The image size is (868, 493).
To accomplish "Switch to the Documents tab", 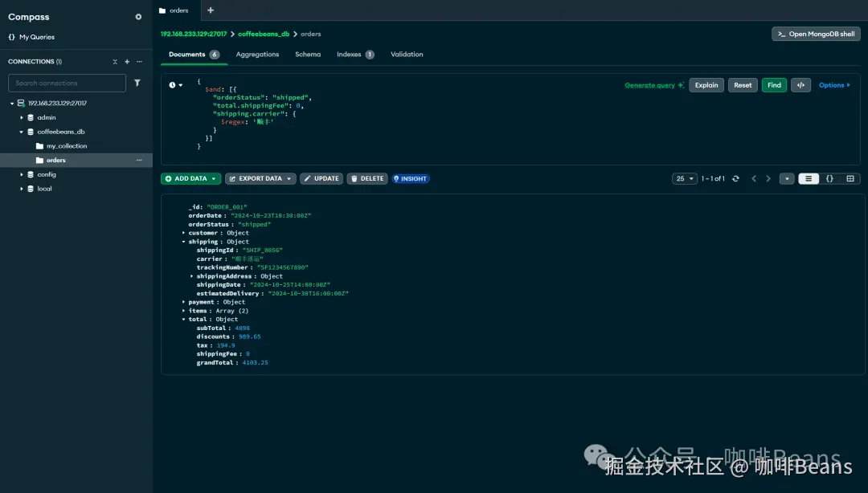I will tap(194, 55).
